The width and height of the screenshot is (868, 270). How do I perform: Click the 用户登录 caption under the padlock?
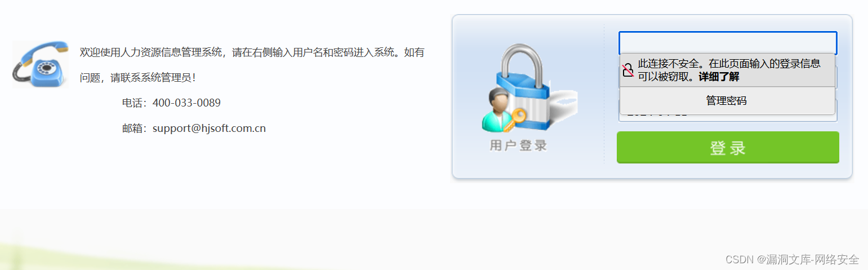pyautogui.click(x=518, y=145)
